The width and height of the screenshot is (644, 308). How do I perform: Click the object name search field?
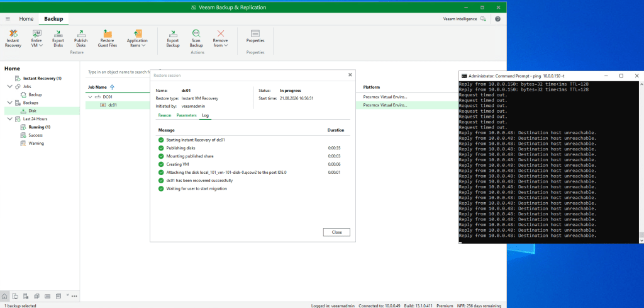119,72
